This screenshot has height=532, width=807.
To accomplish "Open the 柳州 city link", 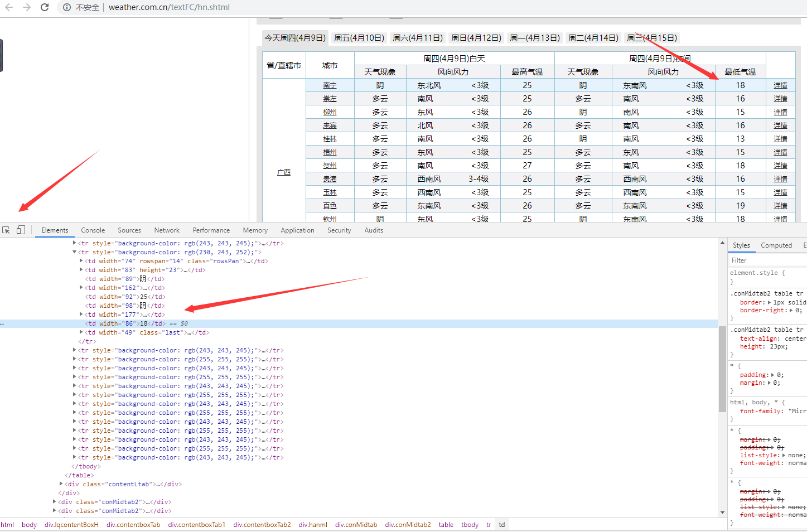I will pyautogui.click(x=330, y=112).
